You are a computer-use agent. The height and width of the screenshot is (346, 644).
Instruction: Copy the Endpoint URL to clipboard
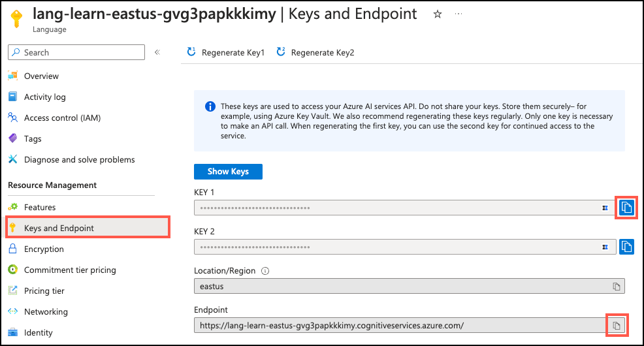[616, 326]
